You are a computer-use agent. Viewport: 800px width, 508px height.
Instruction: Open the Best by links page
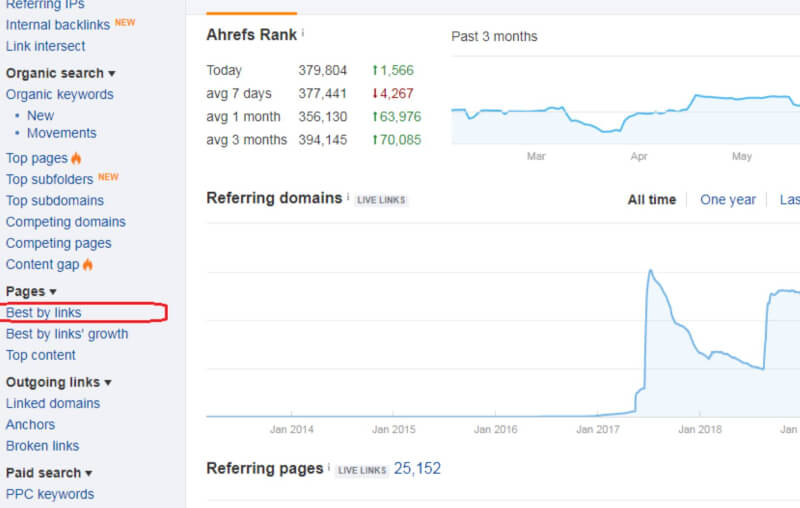point(43,312)
